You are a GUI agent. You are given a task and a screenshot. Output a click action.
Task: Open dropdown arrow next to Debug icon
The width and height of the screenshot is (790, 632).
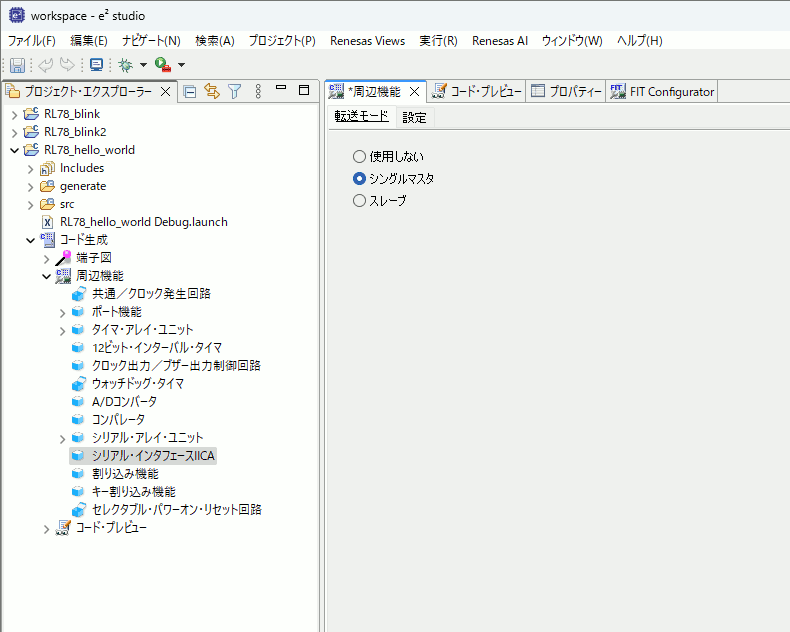pyautogui.click(x=143, y=65)
